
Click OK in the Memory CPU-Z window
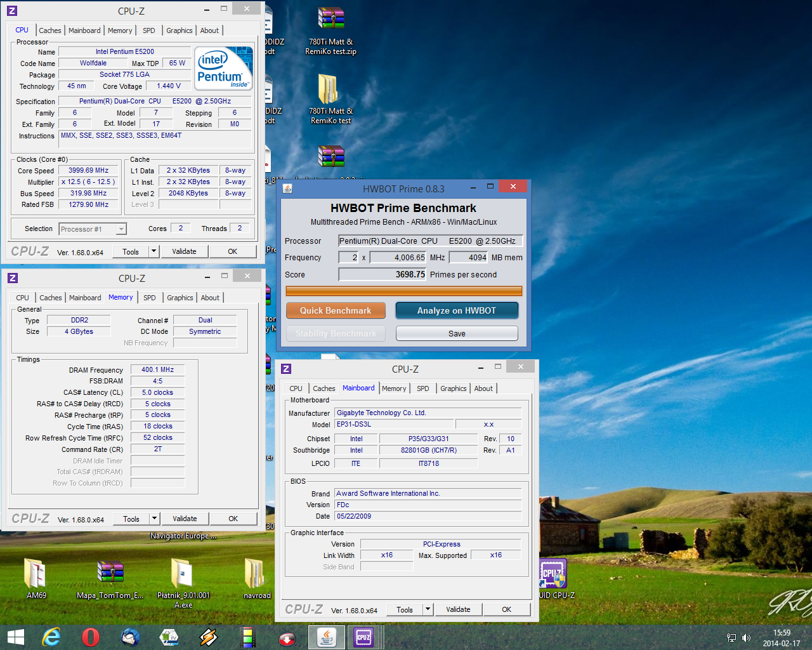click(233, 519)
